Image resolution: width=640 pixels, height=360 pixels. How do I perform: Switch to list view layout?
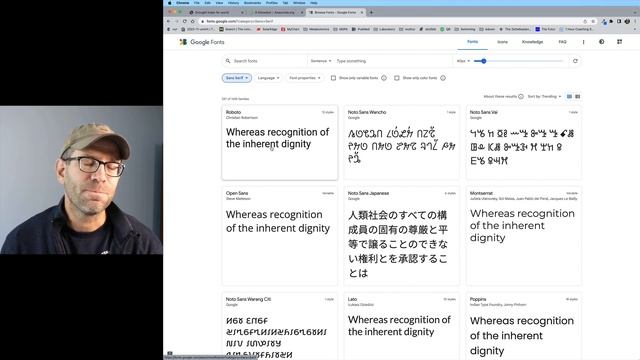click(x=578, y=97)
